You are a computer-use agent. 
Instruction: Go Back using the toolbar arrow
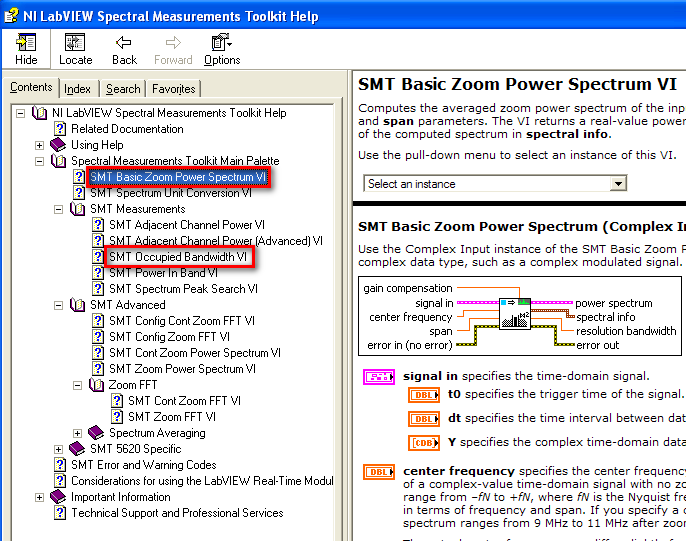pyautogui.click(x=124, y=49)
